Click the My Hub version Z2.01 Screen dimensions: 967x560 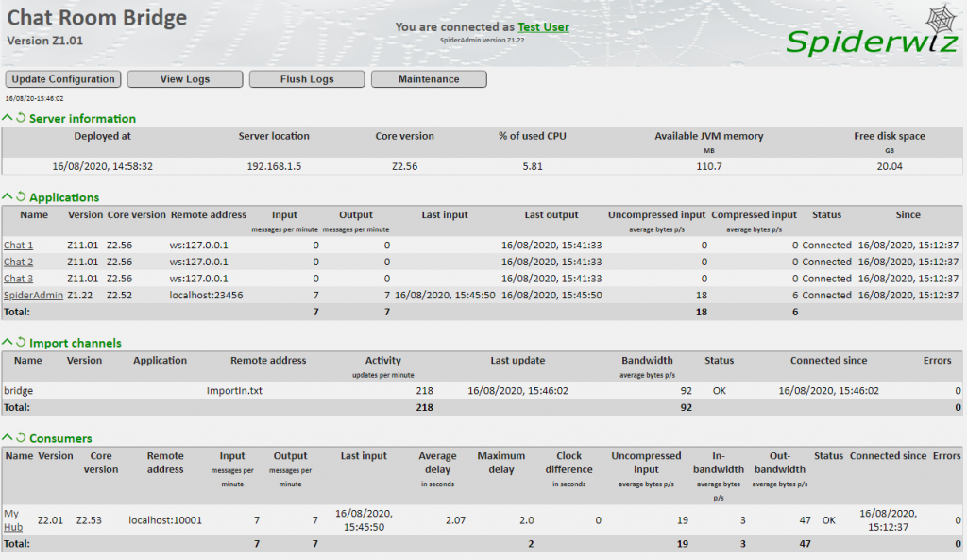51,520
